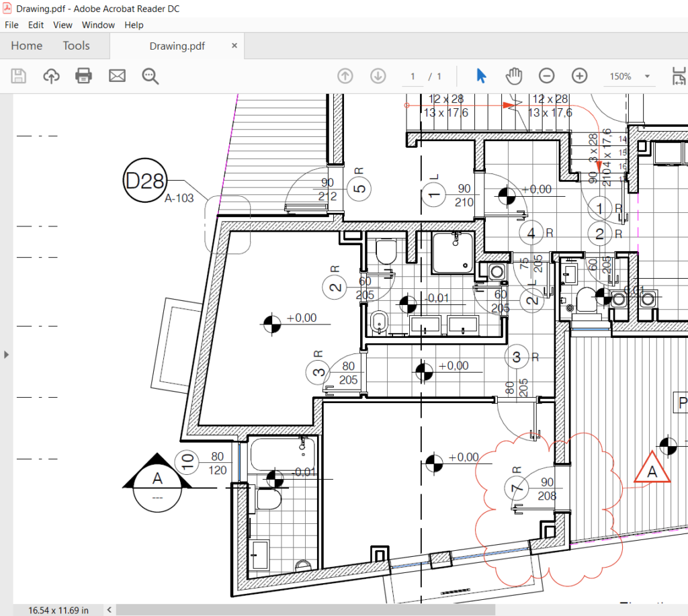The height and width of the screenshot is (616, 688).
Task: Go to previous page arrow
Action: [345, 76]
